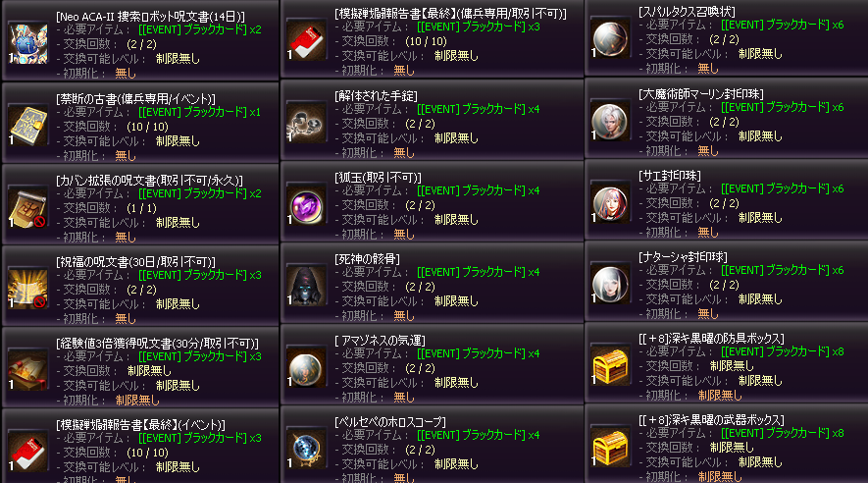Select the ナターシャ封印球 portrait icon

tap(610, 284)
